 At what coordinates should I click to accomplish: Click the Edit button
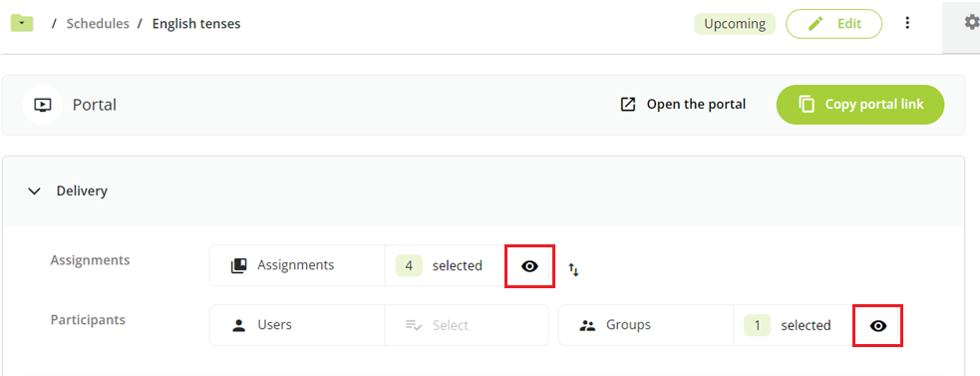(833, 24)
